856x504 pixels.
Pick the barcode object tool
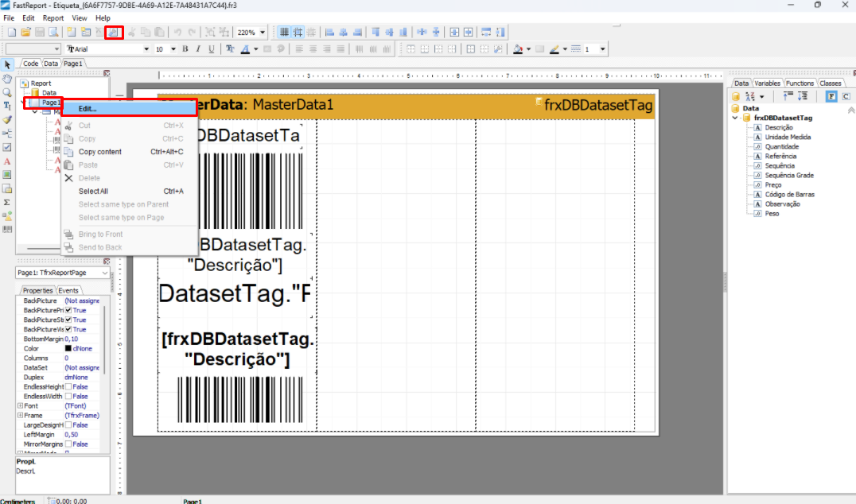pos(7,229)
